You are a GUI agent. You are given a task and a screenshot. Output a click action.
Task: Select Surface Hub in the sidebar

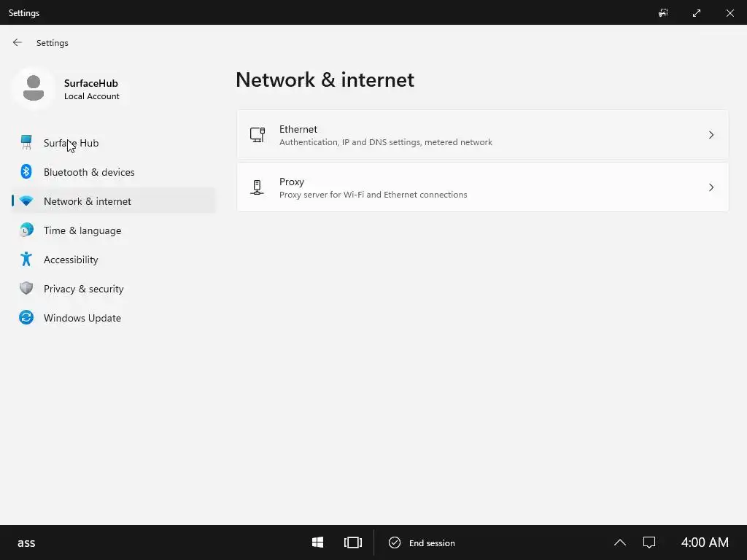pyautogui.click(x=114, y=143)
